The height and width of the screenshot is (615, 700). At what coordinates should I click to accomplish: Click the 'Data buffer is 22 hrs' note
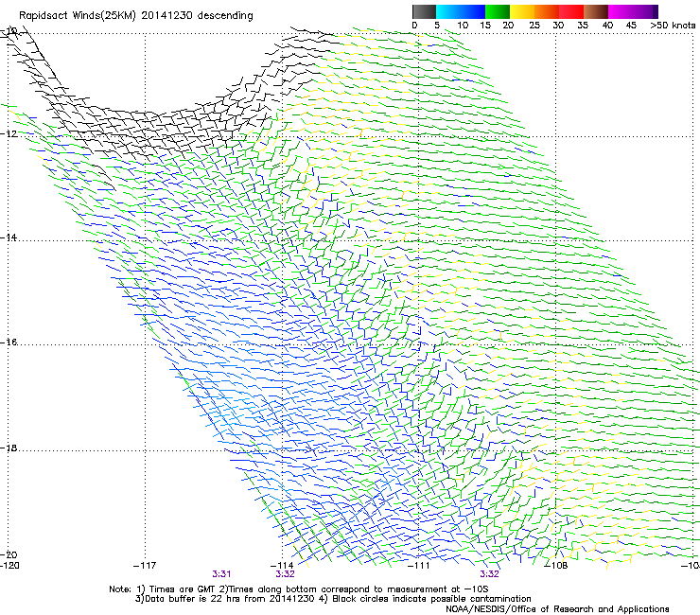pos(333,599)
